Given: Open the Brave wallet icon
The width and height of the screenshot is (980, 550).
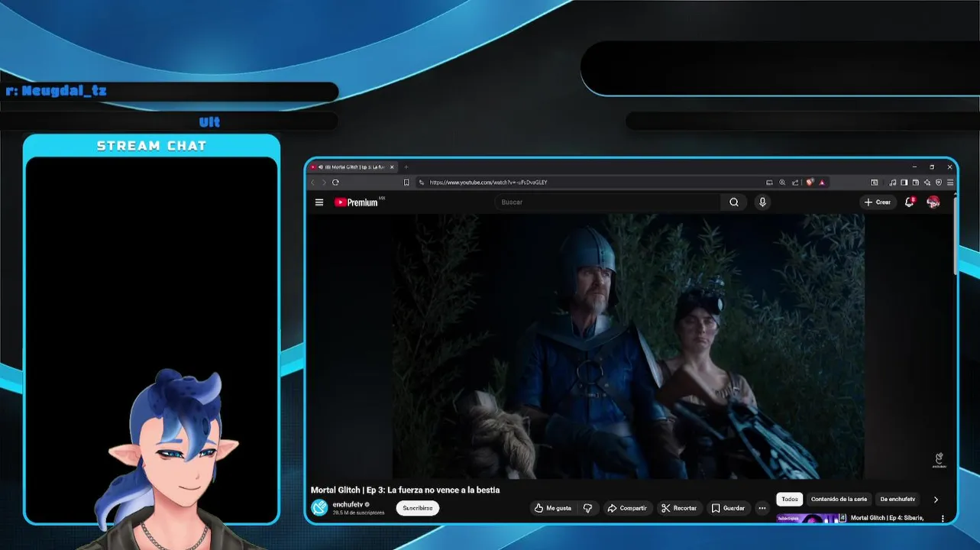Looking at the screenshot, I should 915,183.
